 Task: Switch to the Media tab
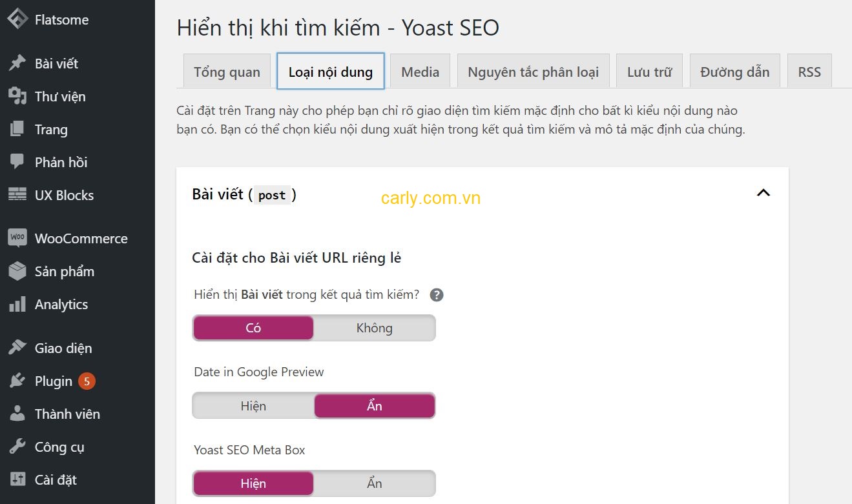pos(421,71)
